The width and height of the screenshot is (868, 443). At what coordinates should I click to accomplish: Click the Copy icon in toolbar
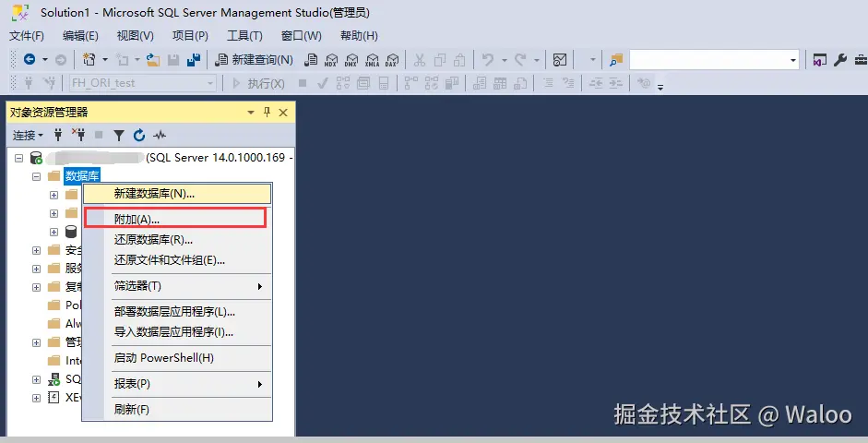pos(440,59)
